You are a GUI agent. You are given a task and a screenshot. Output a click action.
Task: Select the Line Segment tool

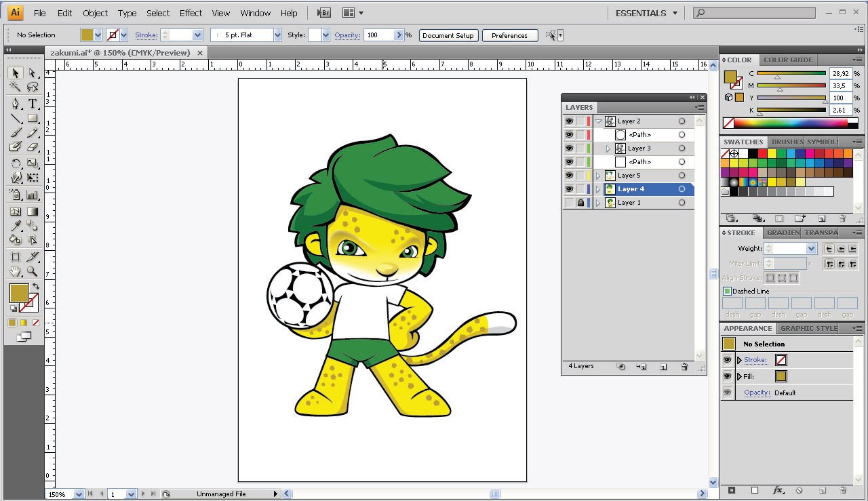tap(16, 119)
